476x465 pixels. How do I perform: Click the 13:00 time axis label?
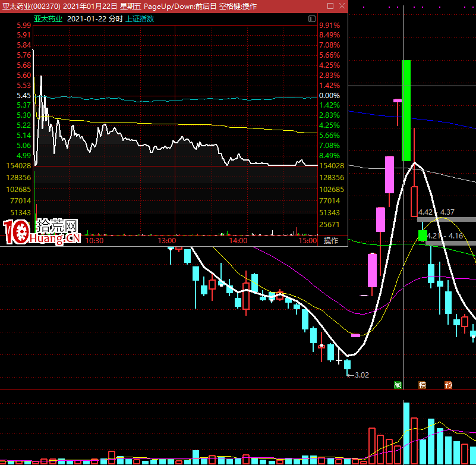[167, 241]
